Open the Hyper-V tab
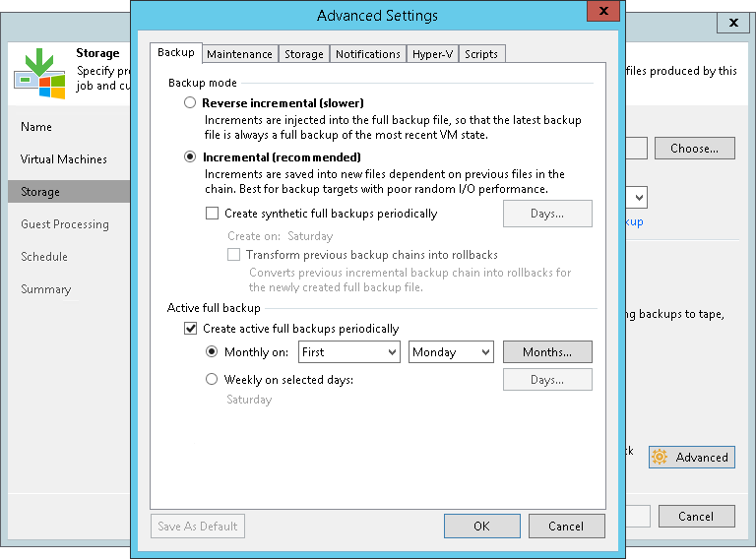The height and width of the screenshot is (559, 756). 432,54
